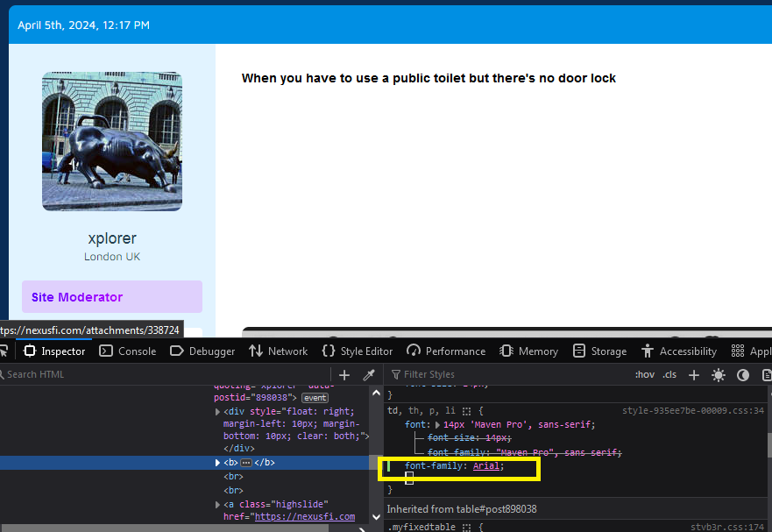Screen dimensions: 772x532
Task: Toggle light color scheme simulation
Action: (x=719, y=375)
